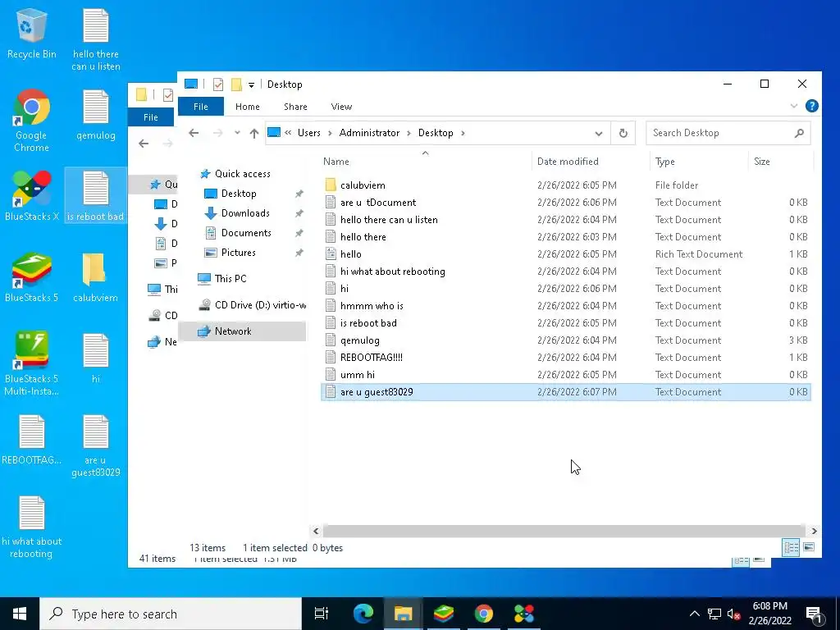This screenshot has width=840, height=630.
Task: Select This PC in the navigation pane
Action: 223,279
